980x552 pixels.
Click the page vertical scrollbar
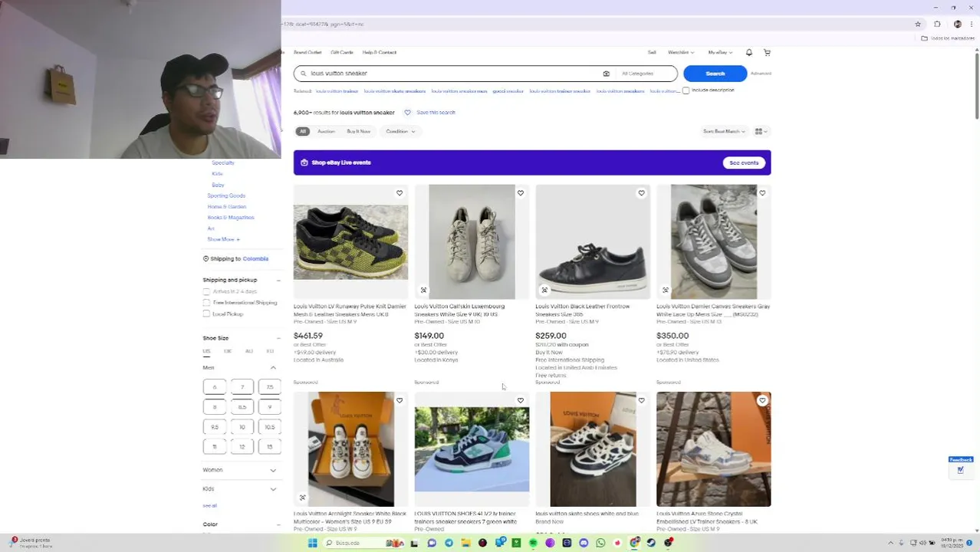[976, 84]
